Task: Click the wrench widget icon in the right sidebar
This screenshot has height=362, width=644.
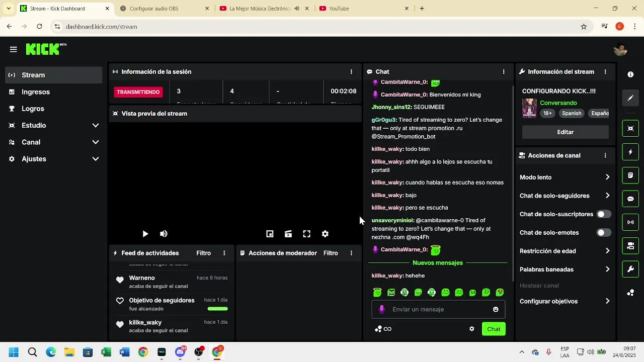Action: (x=630, y=269)
